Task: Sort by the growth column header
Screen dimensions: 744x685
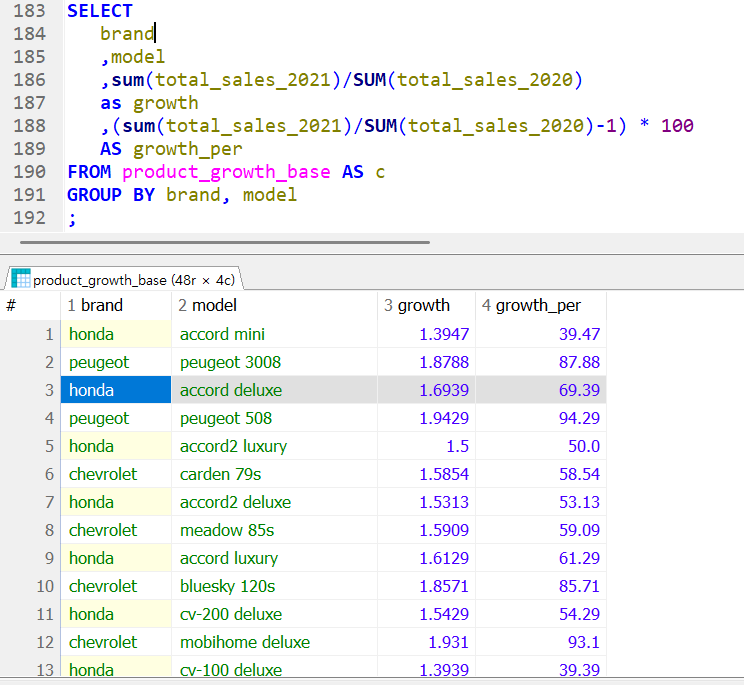Action: coord(427,305)
